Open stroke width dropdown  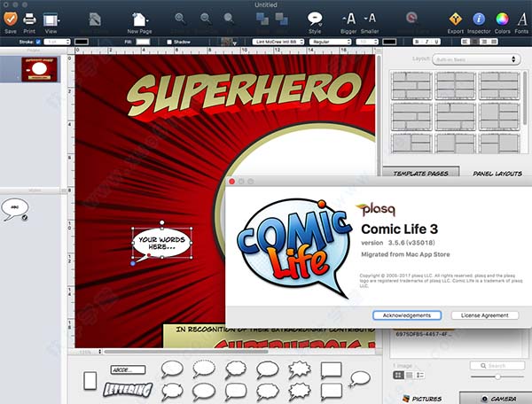tap(57, 42)
